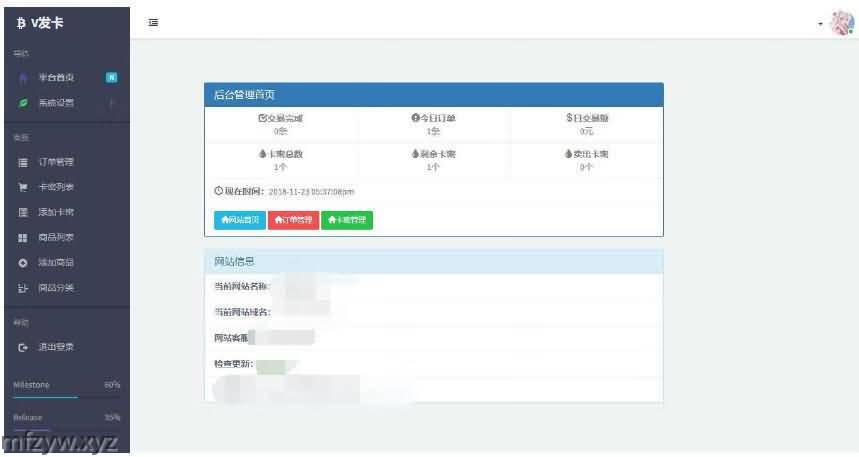
Task: Expand the 系统设置 submenu arrow
Action: [x=111, y=103]
